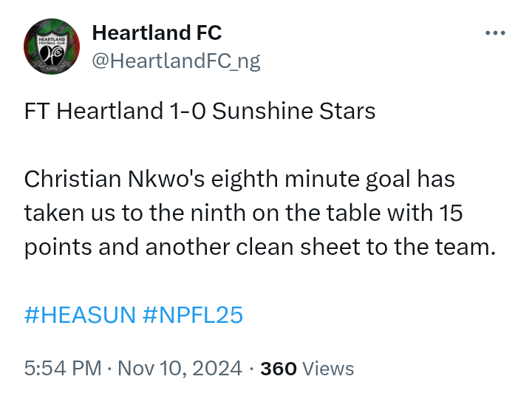
Task: Click Christian Nkwo's name in tweet
Action: click(x=103, y=180)
